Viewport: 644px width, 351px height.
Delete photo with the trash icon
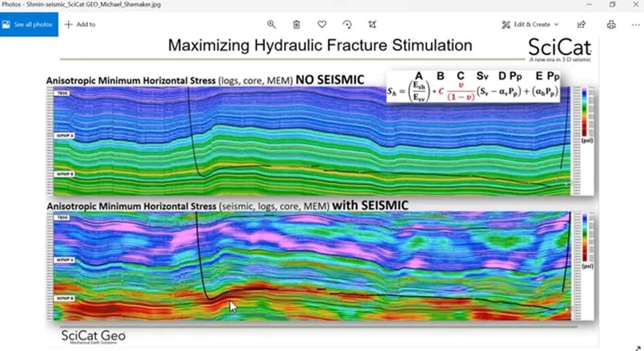point(297,24)
